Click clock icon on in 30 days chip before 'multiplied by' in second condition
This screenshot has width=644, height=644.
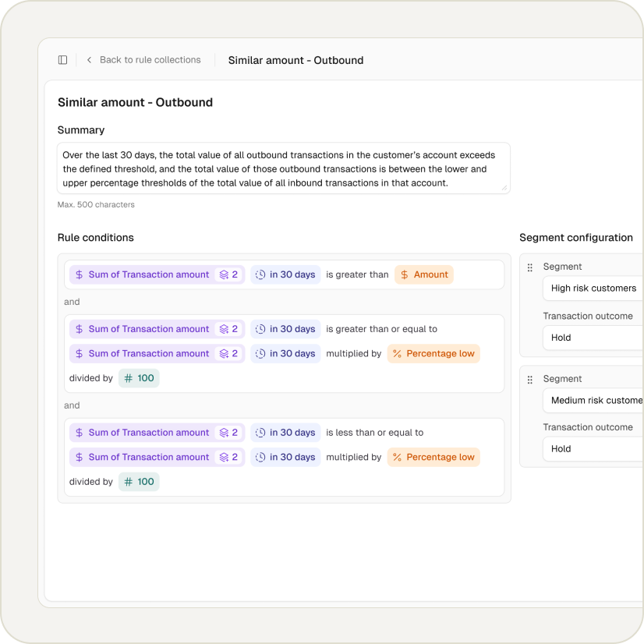pos(260,354)
